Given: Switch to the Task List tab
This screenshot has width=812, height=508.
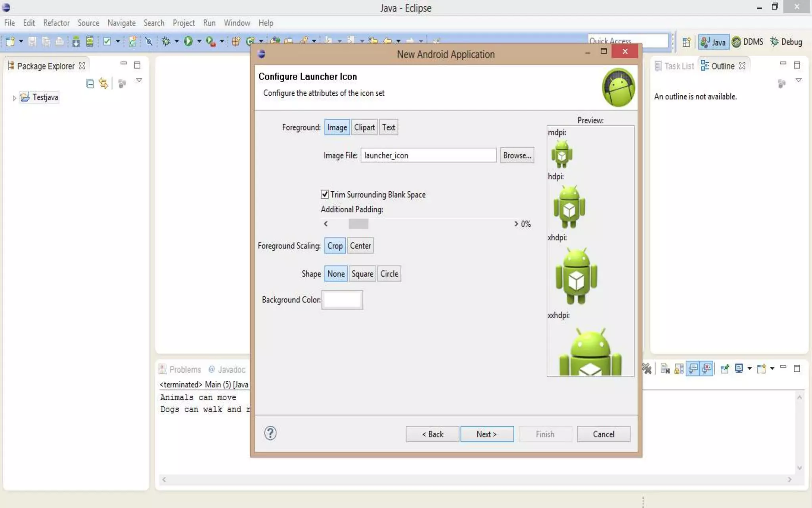Looking at the screenshot, I should click(x=674, y=66).
